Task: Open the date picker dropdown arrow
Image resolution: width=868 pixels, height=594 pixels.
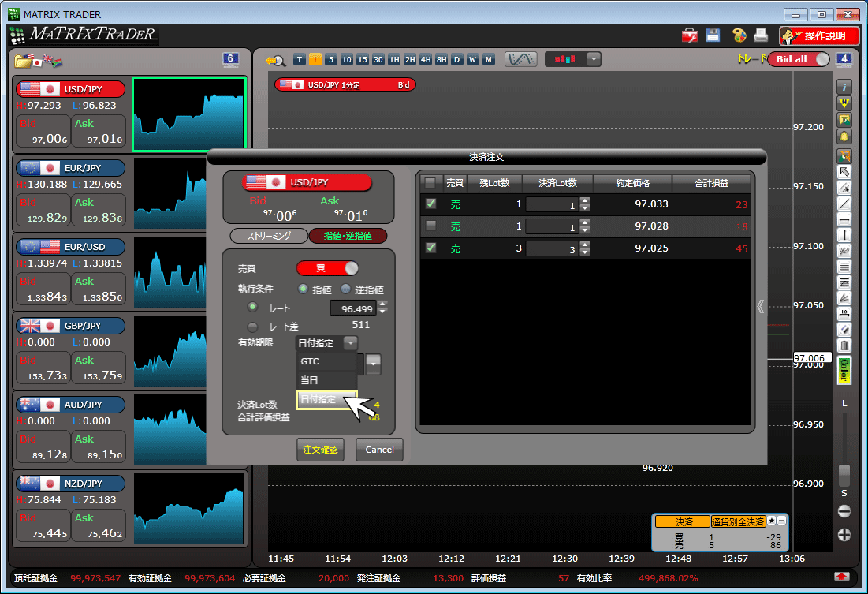Action: point(374,364)
